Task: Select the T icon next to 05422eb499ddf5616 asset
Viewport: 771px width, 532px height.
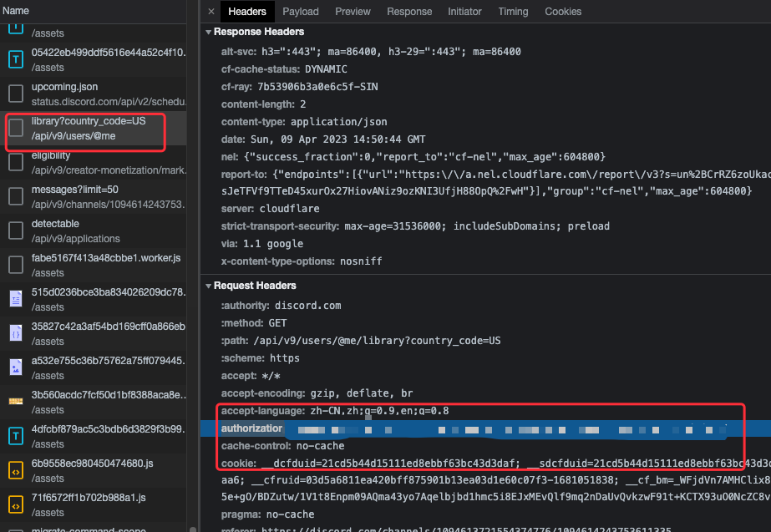Action: 14,59
